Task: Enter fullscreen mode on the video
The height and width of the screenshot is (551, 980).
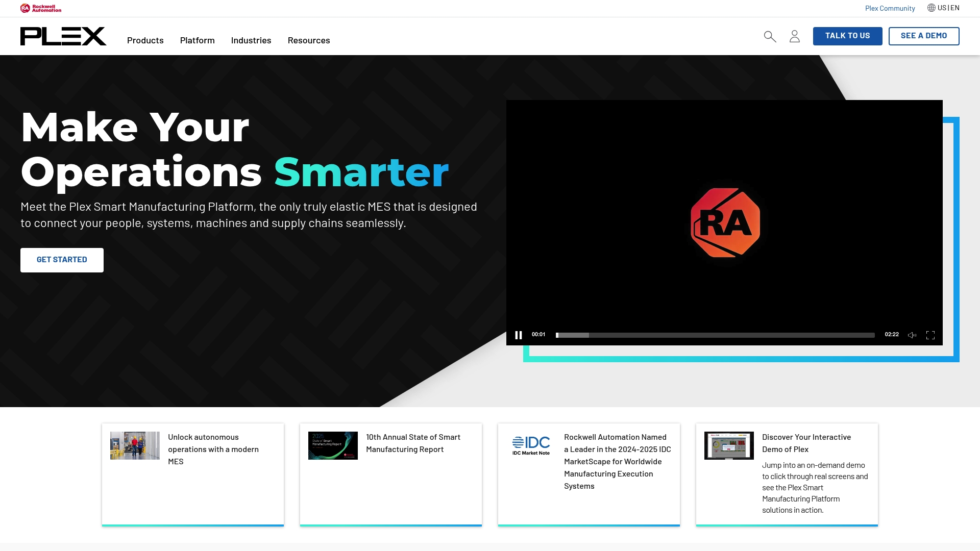Action: [930, 335]
